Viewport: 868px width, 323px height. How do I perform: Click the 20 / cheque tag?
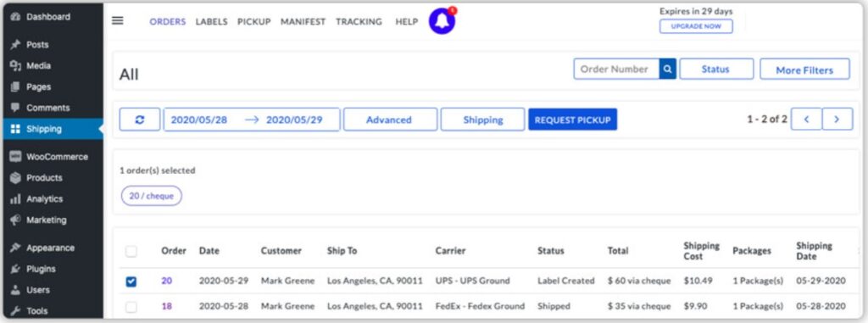(151, 196)
